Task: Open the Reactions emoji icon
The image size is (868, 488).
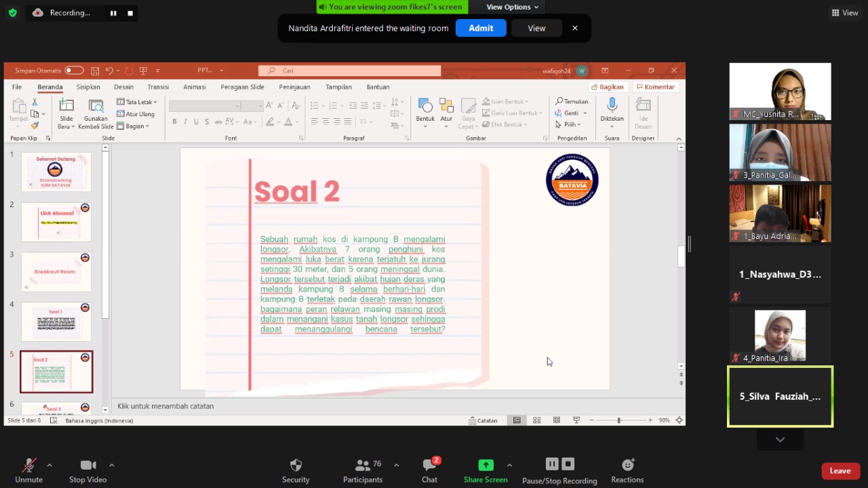Action: 627,466
